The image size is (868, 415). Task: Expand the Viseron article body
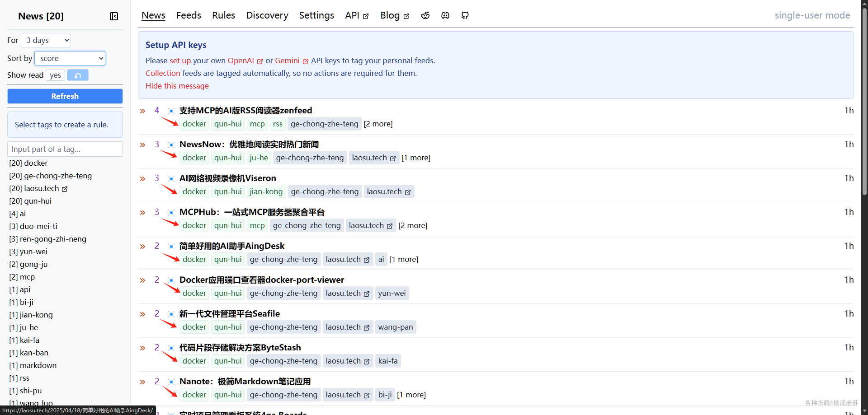tap(142, 178)
